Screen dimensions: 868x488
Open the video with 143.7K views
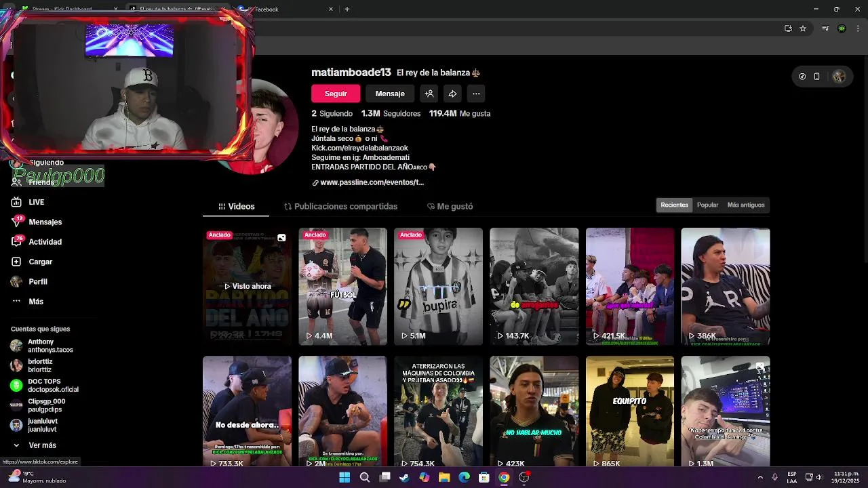534,287
